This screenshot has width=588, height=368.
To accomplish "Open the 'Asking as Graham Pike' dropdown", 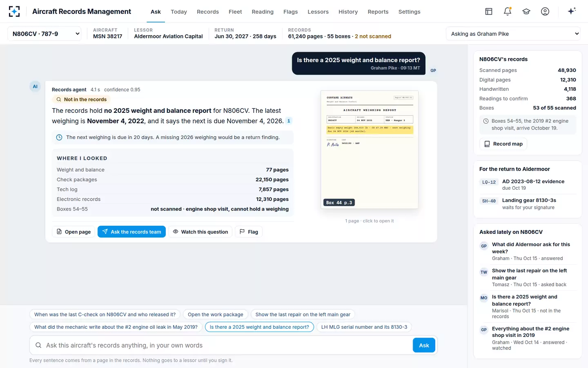I will coord(513,34).
